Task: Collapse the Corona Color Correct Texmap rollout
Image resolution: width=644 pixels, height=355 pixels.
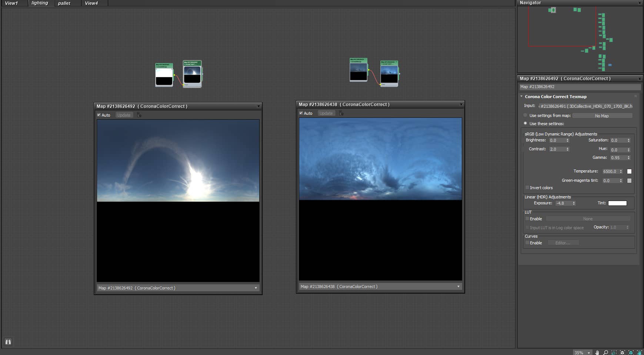Action: point(522,97)
